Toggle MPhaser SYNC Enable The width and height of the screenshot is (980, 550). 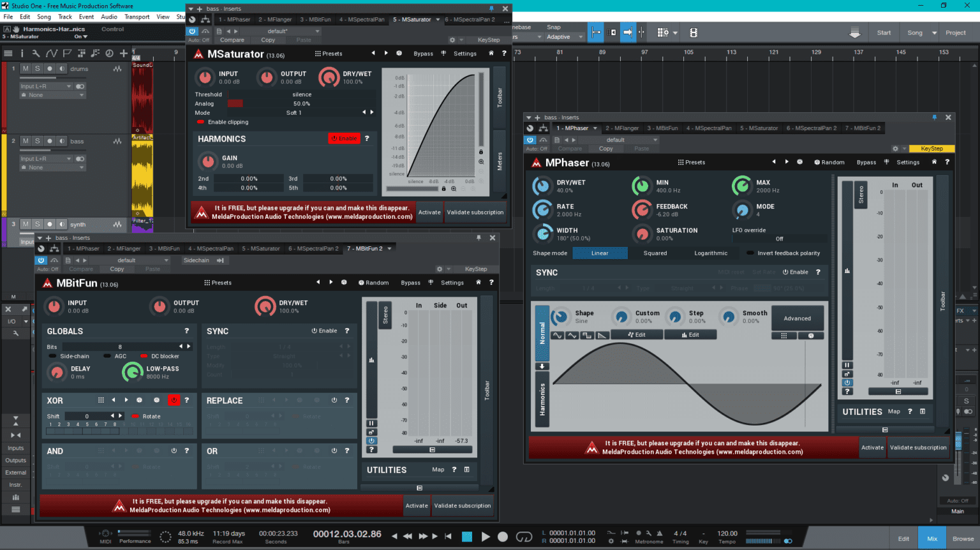(796, 272)
